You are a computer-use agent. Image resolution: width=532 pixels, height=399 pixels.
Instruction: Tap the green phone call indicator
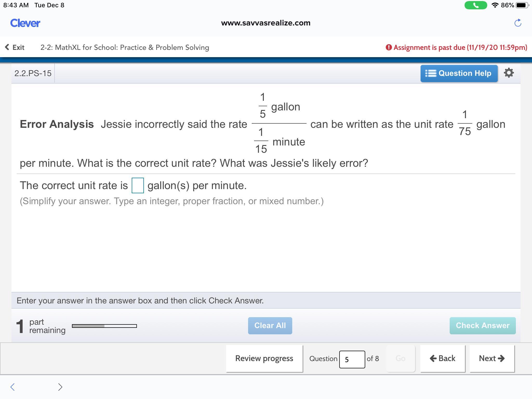point(475,5)
